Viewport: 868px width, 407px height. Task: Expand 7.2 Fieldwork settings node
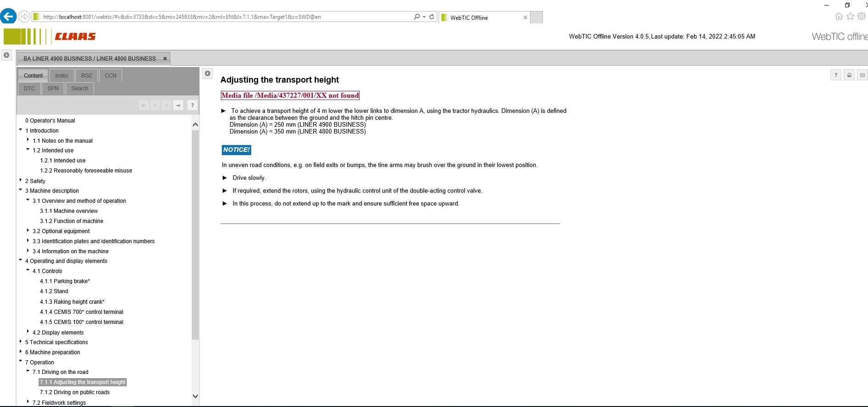[28, 402]
